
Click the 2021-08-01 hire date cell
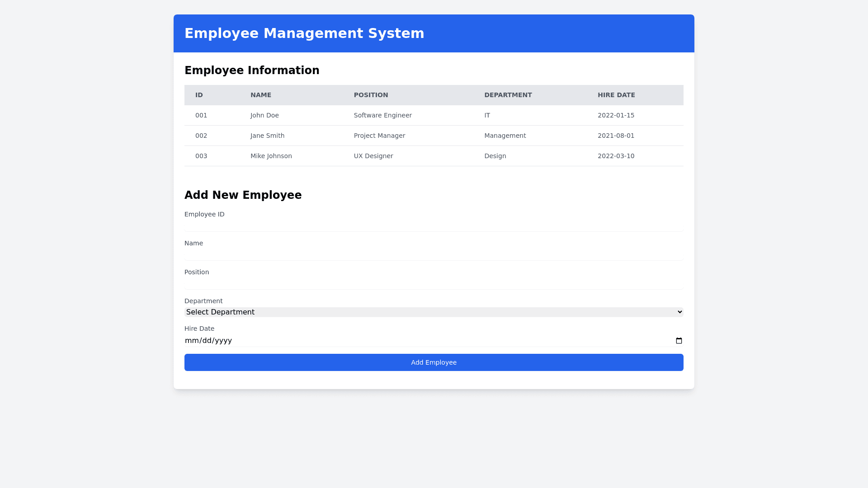616,136
